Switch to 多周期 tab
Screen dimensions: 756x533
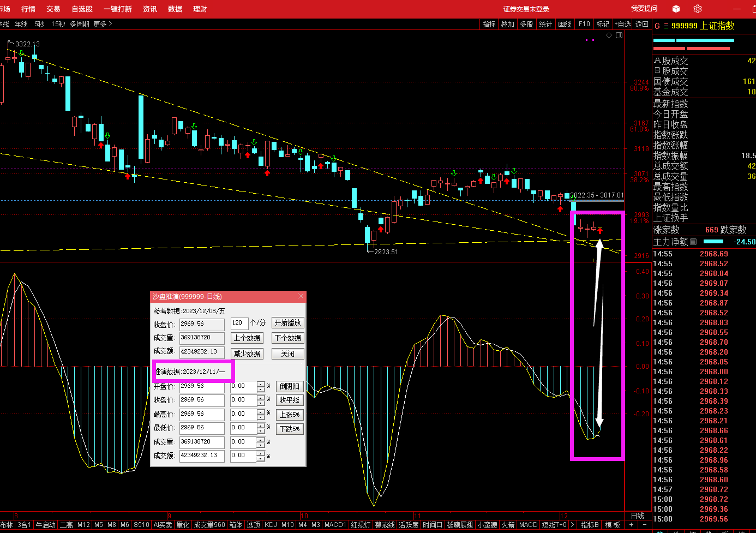pyautogui.click(x=79, y=24)
